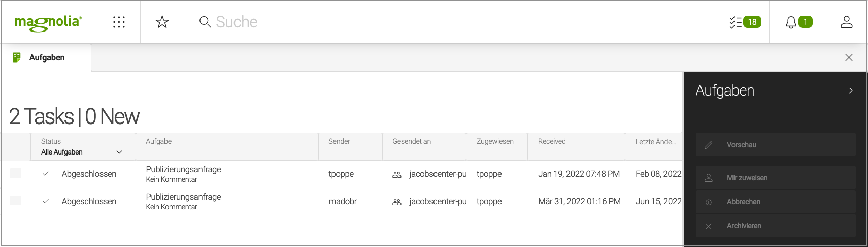Click the favorites star icon
Image resolution: width=868 pixels, height=247 pixels.
[x=162, y=22]
